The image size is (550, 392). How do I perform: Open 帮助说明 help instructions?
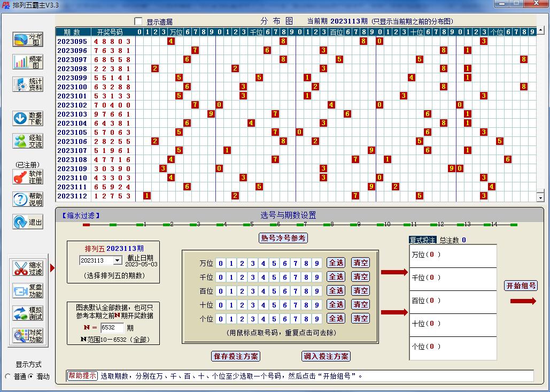27,199
